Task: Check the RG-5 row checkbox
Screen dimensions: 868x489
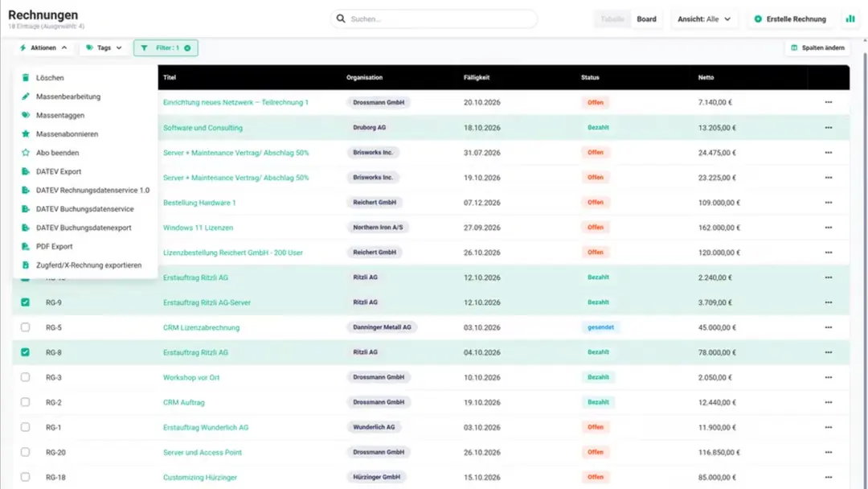Action: pos(26,327)
